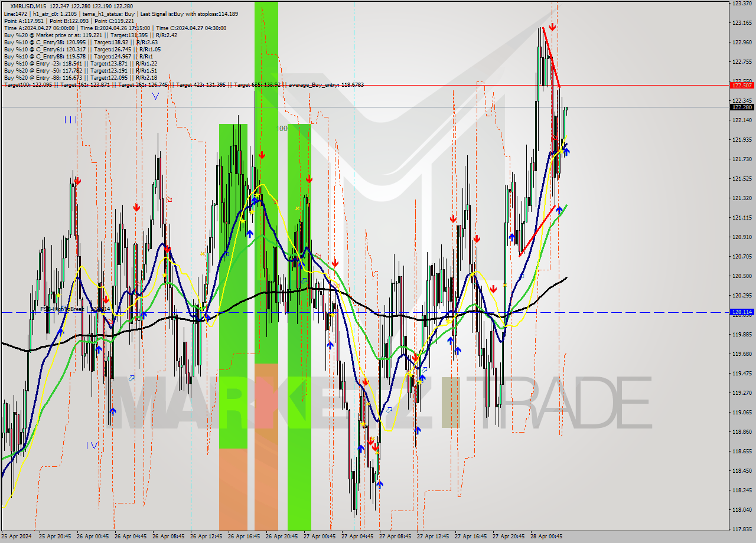Screen dimensions: 756x543
Task: Click the 122.140 price axis label
Action: [x=742, y=120]
